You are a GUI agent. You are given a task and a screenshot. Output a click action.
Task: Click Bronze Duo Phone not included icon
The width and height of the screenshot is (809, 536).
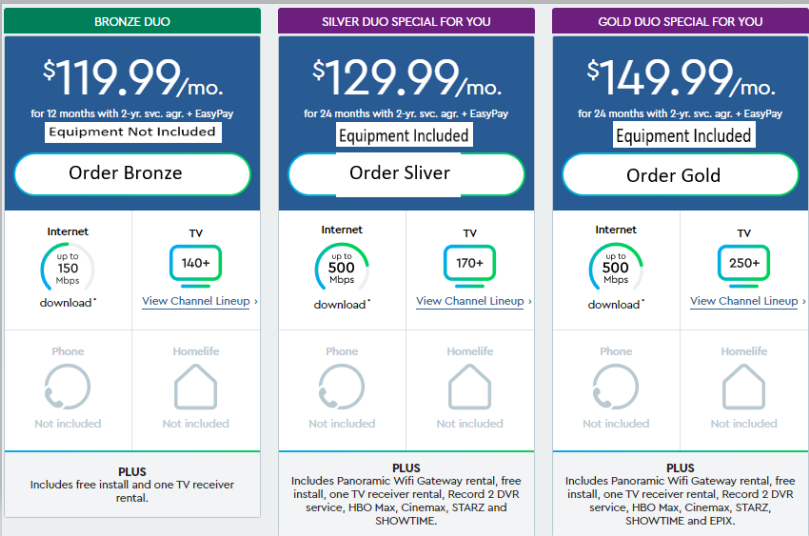pyautogui.click(x=68, y=387)
